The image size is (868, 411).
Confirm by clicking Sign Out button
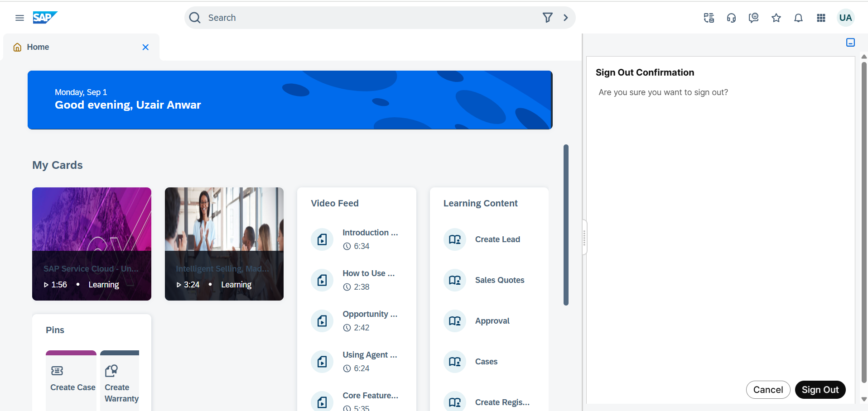tap(820, 390)
